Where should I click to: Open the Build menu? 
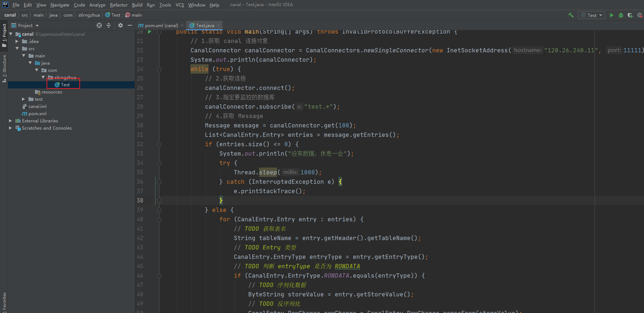click(x=137, y=5)
